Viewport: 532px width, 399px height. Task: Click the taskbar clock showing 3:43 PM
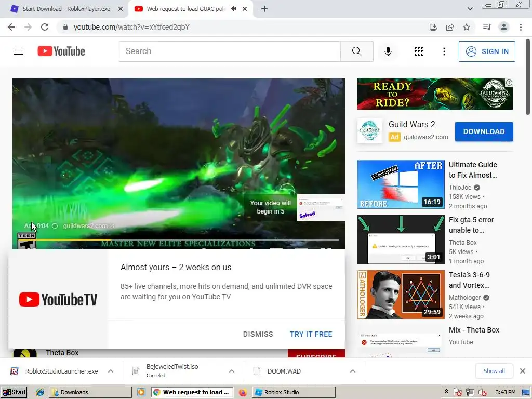click(505, 392)
